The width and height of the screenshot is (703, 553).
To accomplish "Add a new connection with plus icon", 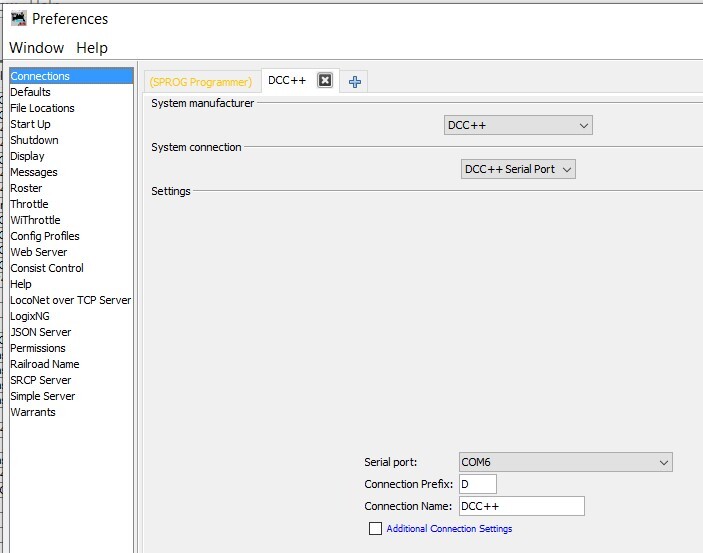I will click(355, 82).
